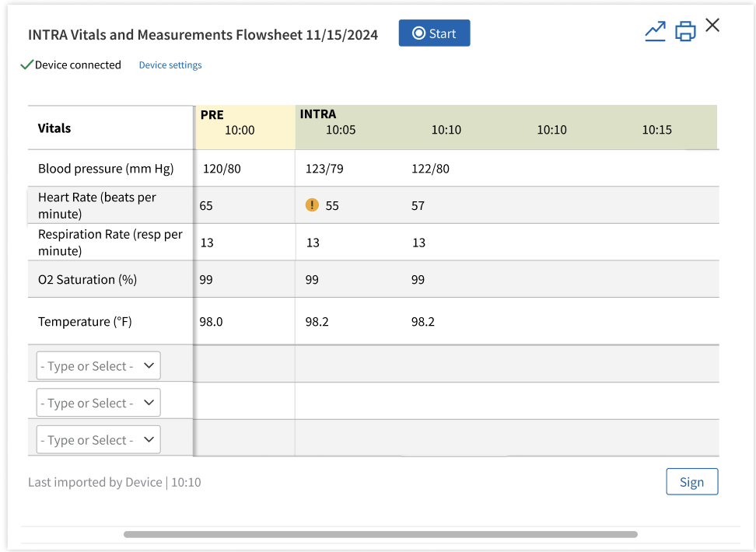Open the third Type or Select dropdown
The width and height of the screenshot is (756, 552).
(98, 440)
